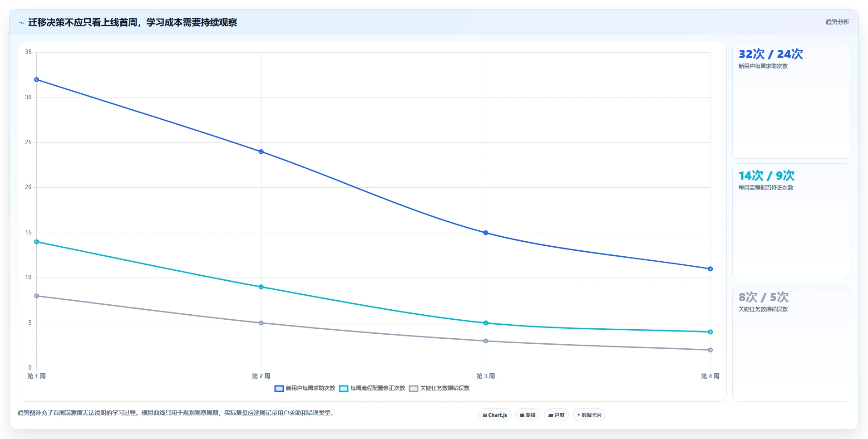Click the 第 4 周 x-axis label
The image size is (868, 439).
coord(710,376)
